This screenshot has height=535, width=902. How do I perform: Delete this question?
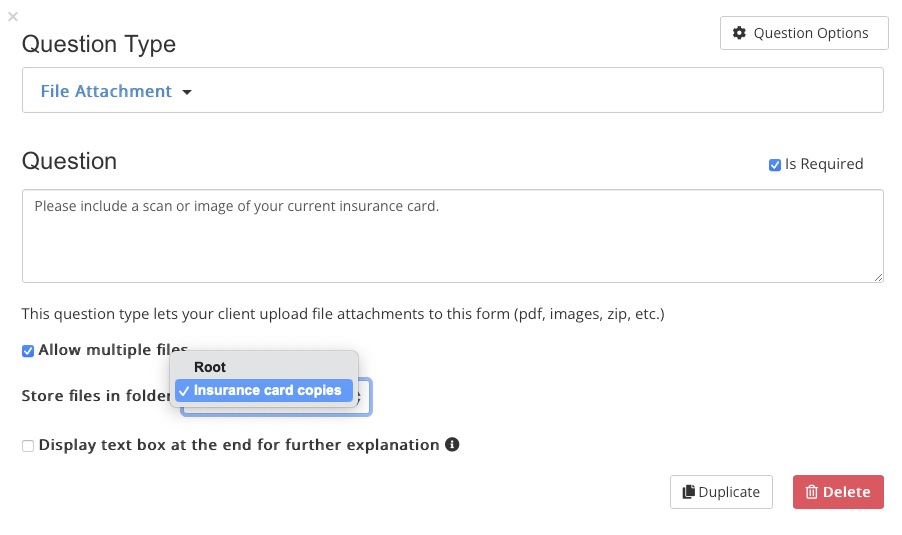[838, 492]
